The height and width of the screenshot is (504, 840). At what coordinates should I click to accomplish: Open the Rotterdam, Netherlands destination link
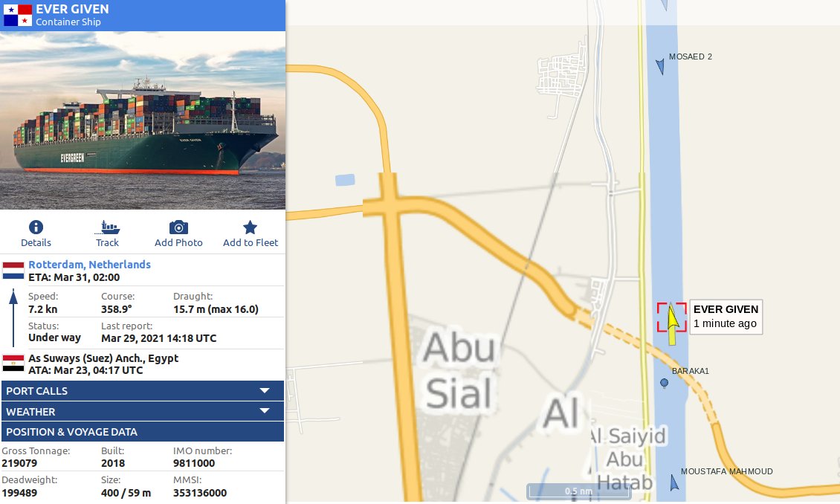[89, 265]
